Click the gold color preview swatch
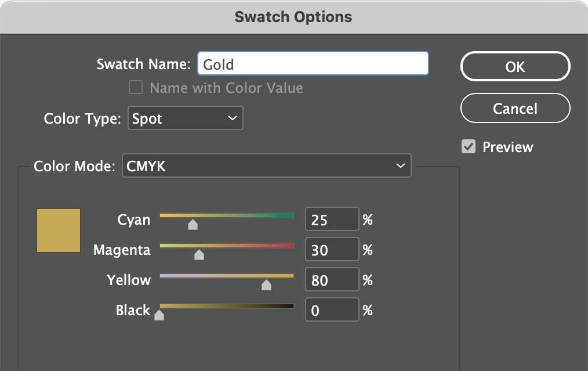Viewport: 588px width, 371px height. (x=59, y=230)
